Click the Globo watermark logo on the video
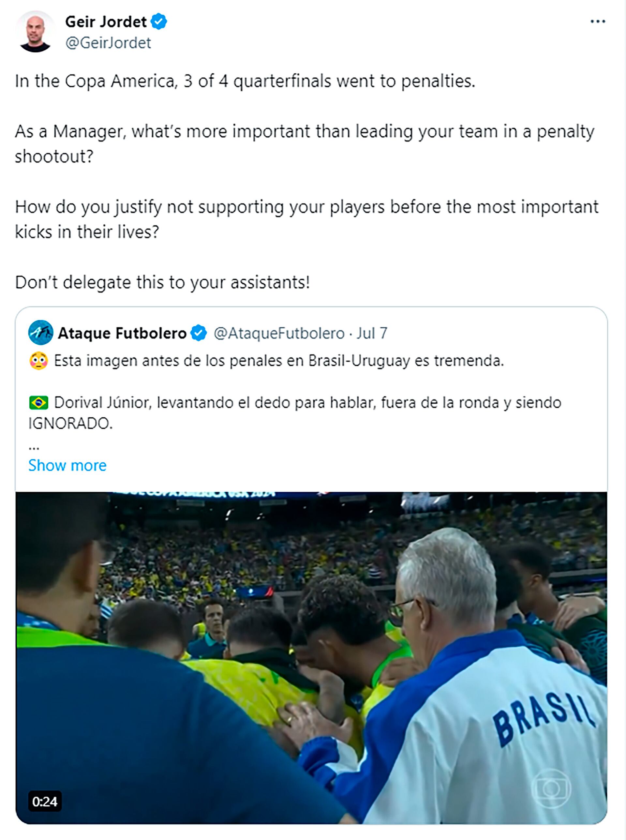 click(x=551, y=789)
